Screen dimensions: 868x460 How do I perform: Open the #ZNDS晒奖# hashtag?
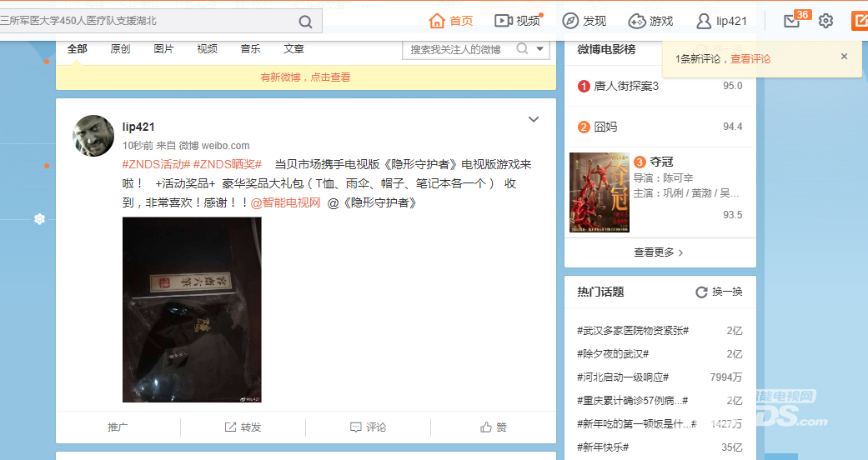tap(227, 164)
